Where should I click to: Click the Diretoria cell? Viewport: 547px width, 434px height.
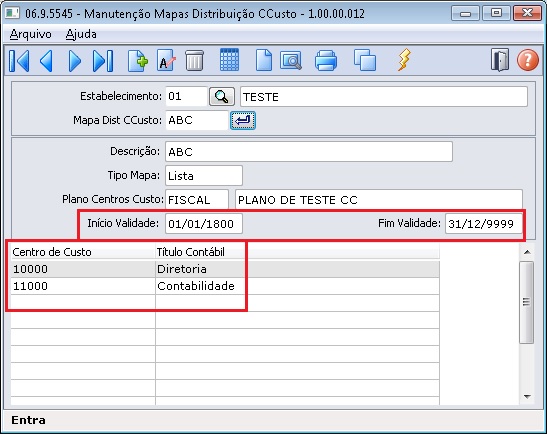297,269
